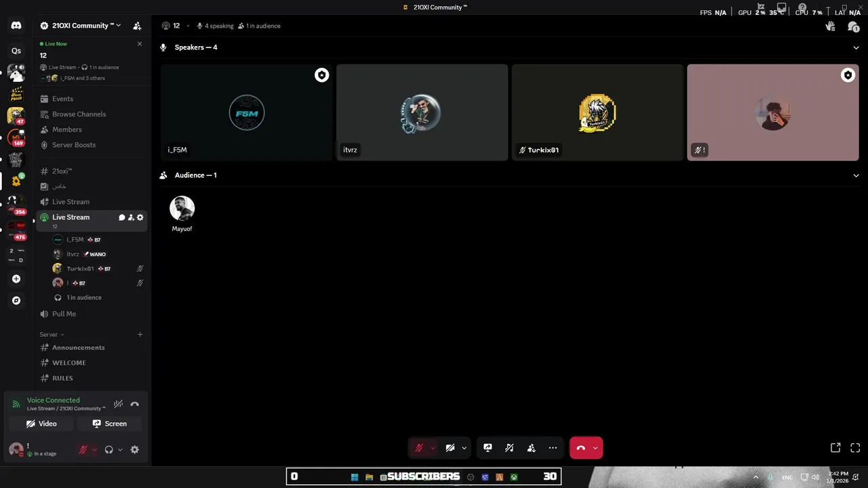Toggle raise hand at top right
Image resolution: width=868 pixels, height=488 pixels.
tap(831, 26)
